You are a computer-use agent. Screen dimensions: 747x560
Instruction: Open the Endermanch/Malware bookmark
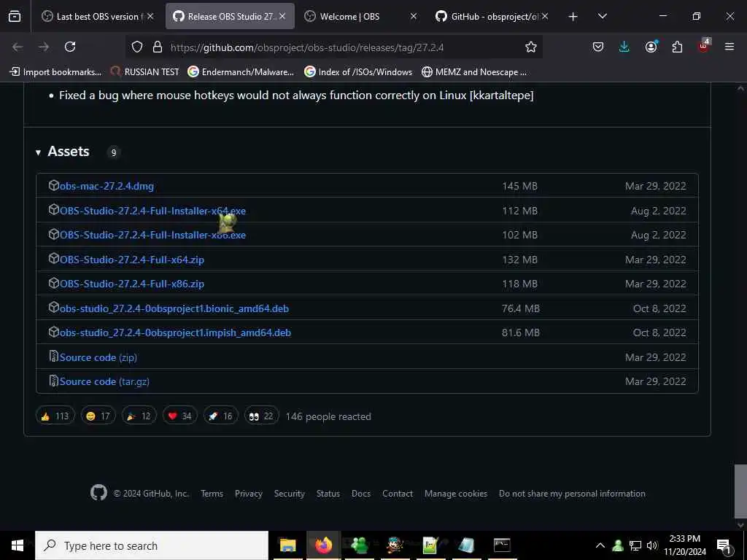point(241,72)
